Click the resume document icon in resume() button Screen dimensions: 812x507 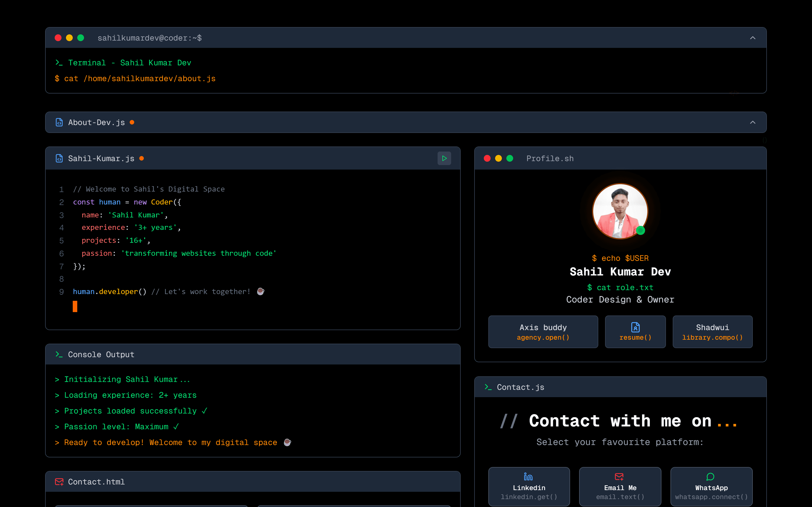(635, 327)
